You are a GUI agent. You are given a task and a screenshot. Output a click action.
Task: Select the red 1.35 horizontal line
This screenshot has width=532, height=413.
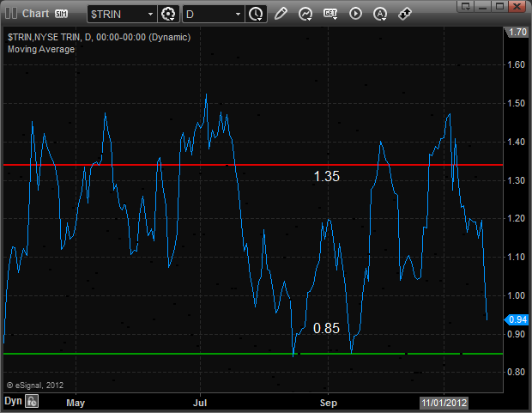click(x=253, y=165)
